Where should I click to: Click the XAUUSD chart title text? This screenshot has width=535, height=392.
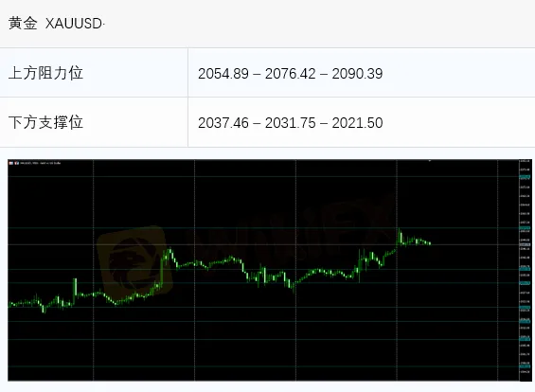(x=41, y=163)
